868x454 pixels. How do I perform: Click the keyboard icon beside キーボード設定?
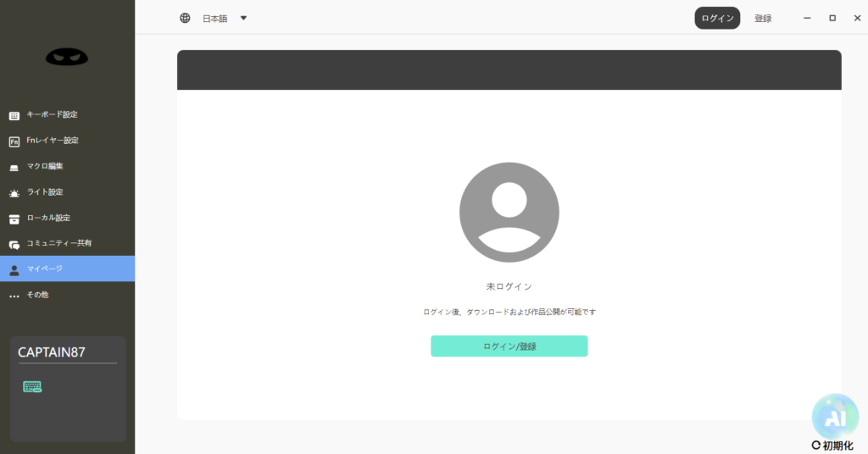coord(14,115)
